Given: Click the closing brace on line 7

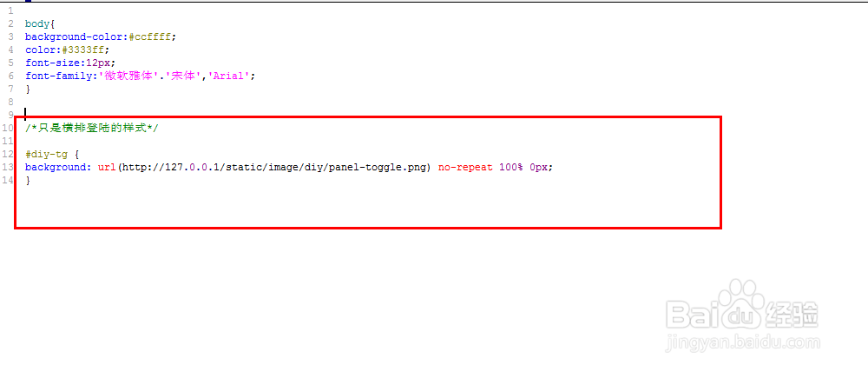Looking at the screenshot, I should click(28, 89).
